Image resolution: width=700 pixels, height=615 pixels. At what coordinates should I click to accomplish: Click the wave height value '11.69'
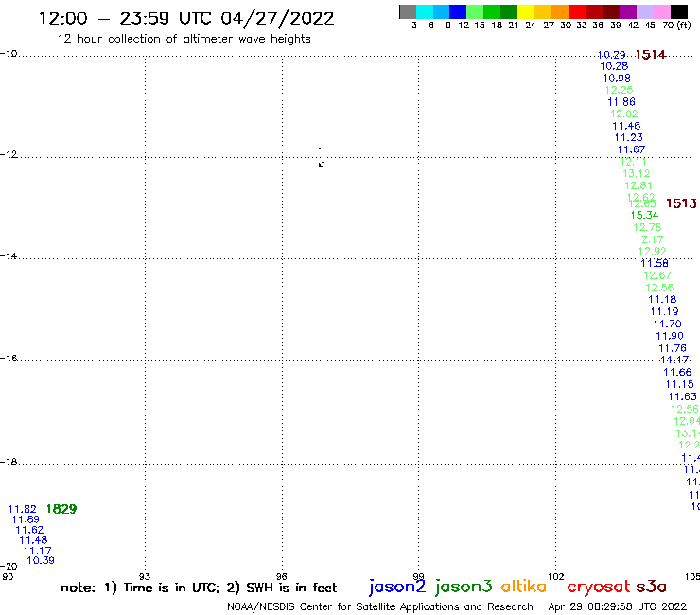click(26, 519)
